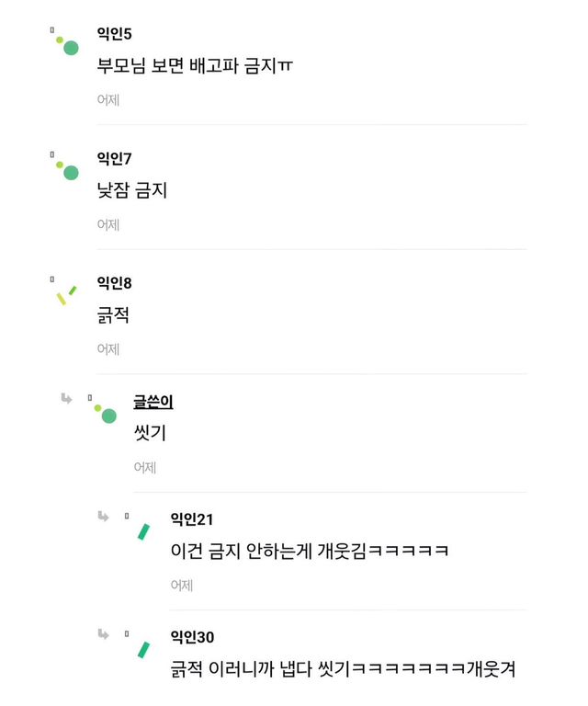Click the reply text "씻기"

point(149,434)
